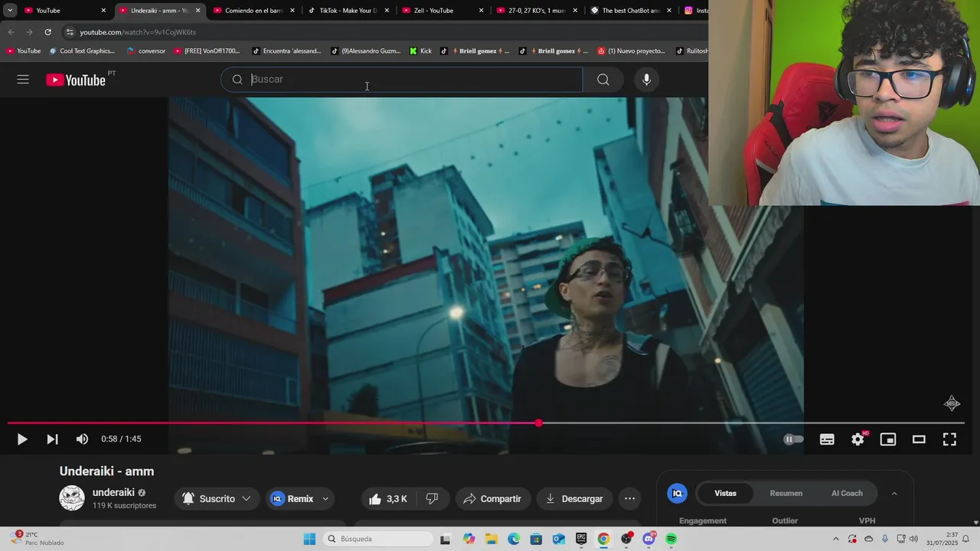The width and height of the screenshot is (980, 551).
Task: Go to the YouTube home logo
Action: tap(76, 80)
